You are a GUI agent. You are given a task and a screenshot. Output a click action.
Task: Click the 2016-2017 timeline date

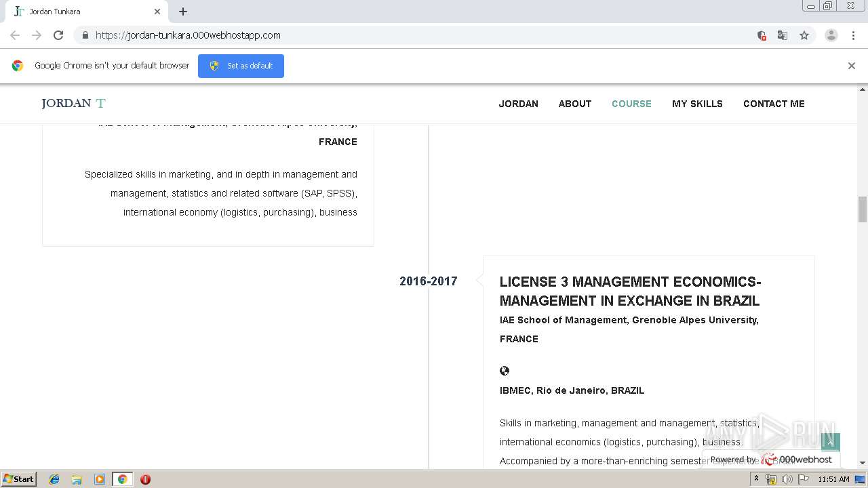coord(429,281)
